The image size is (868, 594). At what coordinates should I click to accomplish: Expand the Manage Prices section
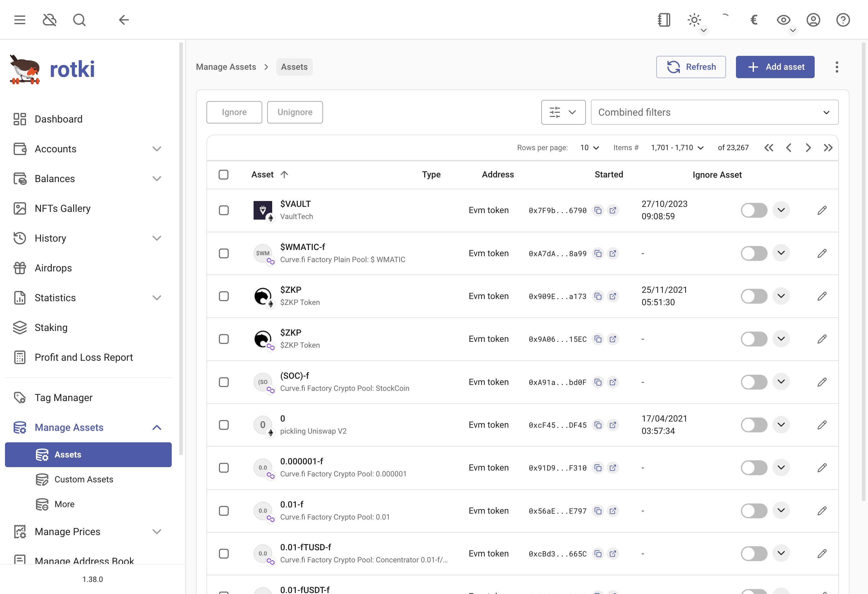[x=157, y=532]
